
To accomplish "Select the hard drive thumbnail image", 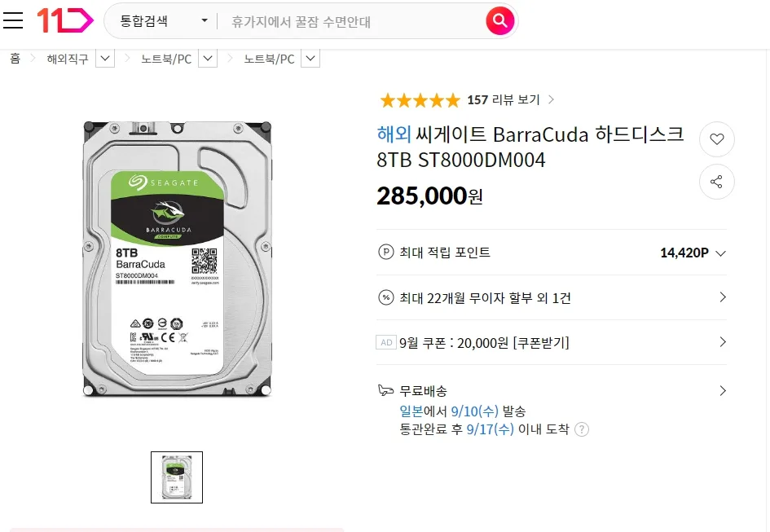I will click(x=177, y=477).
